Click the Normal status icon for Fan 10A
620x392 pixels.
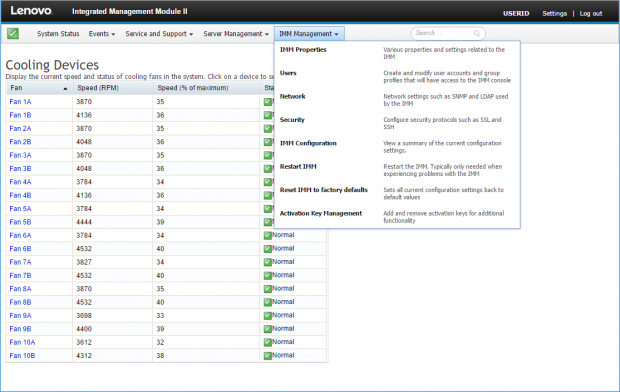point(268,342)
